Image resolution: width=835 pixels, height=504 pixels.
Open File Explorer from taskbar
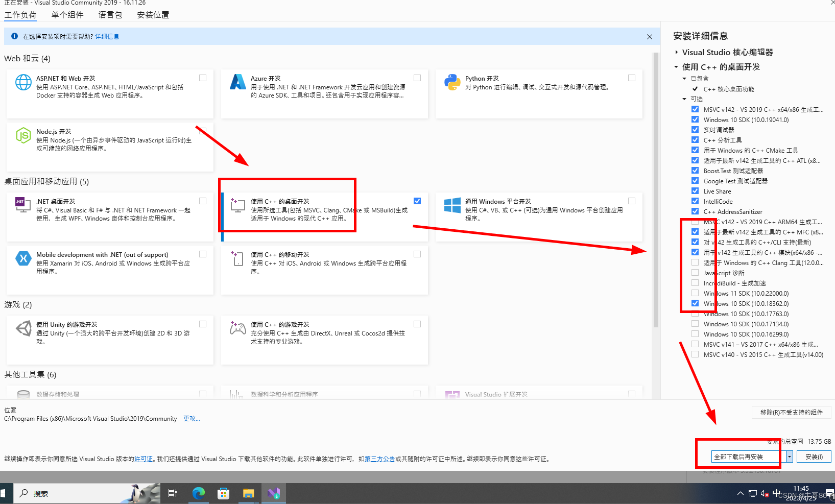point(248,493)
